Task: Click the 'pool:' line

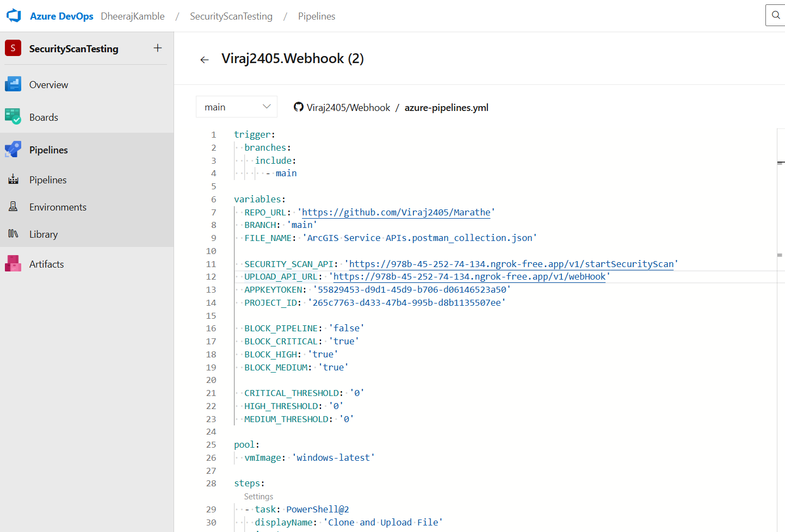Action: point(246,444)
